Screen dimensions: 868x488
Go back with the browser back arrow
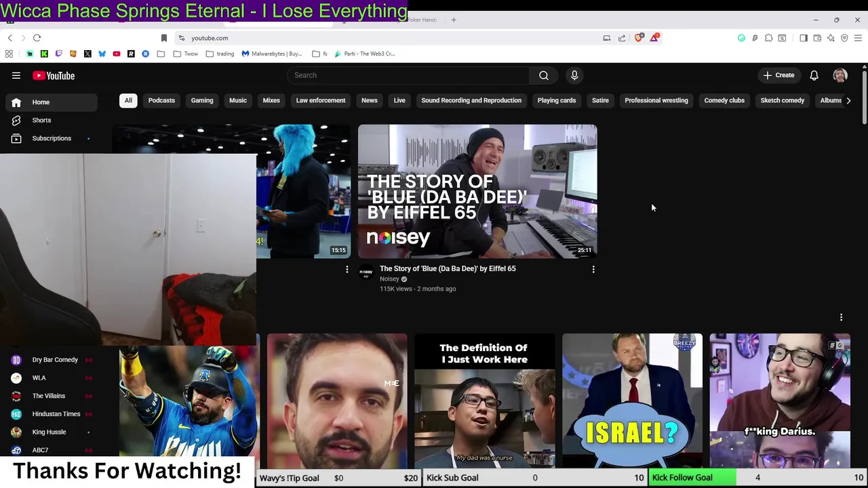pos(10,38)
